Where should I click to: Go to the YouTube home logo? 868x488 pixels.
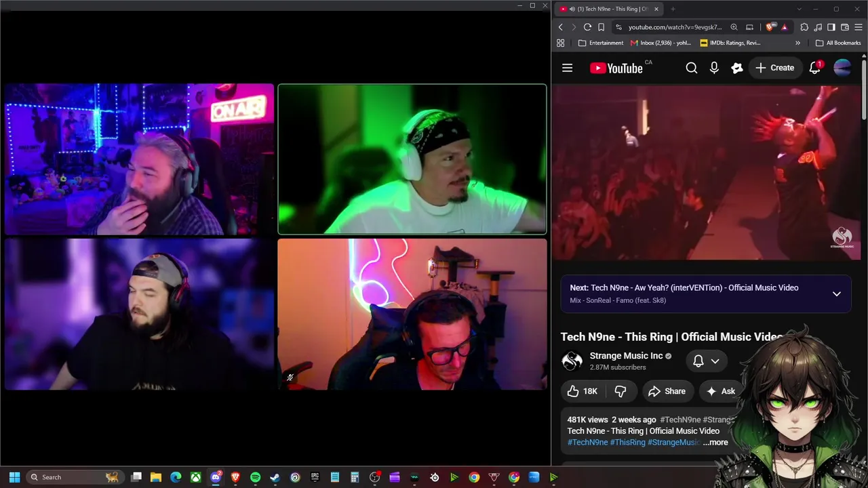[x=616, y=68]
